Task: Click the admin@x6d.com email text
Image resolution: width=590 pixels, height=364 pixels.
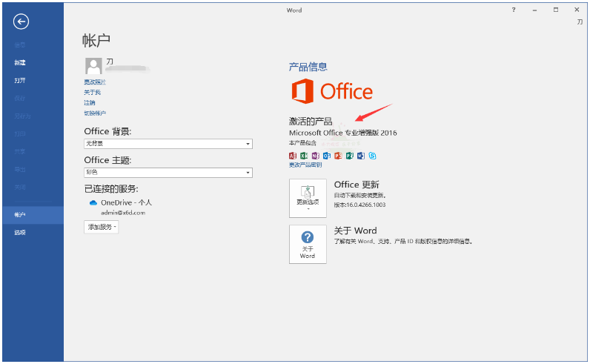Action: coord(123,213)
